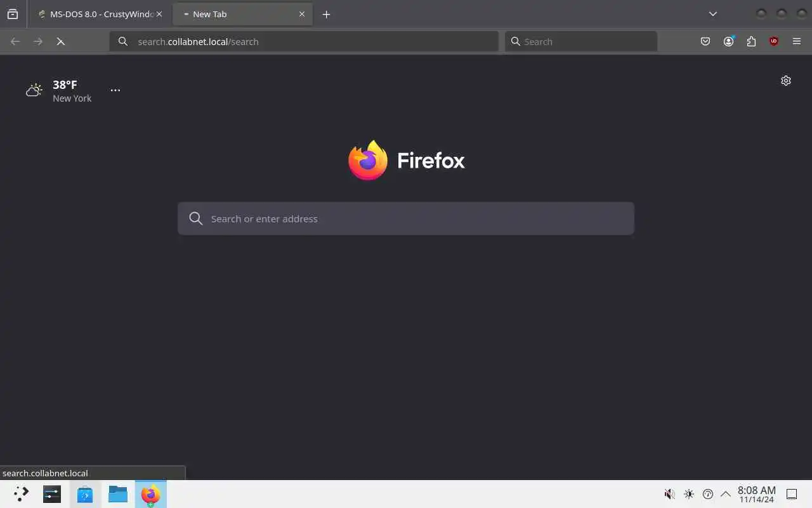Open a new tab with plus button
Image resolution: width=812 pixels, height=508 pixels.
(x=326, y=14)
